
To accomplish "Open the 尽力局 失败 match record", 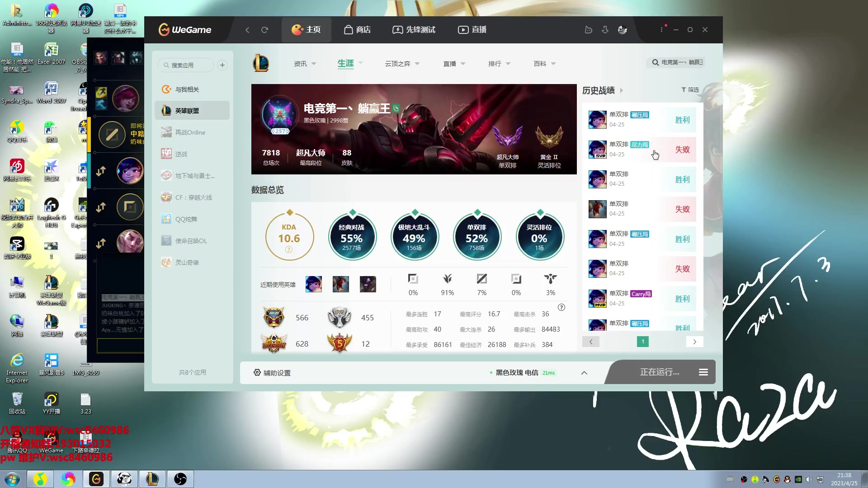I will [x=642, y=150].
